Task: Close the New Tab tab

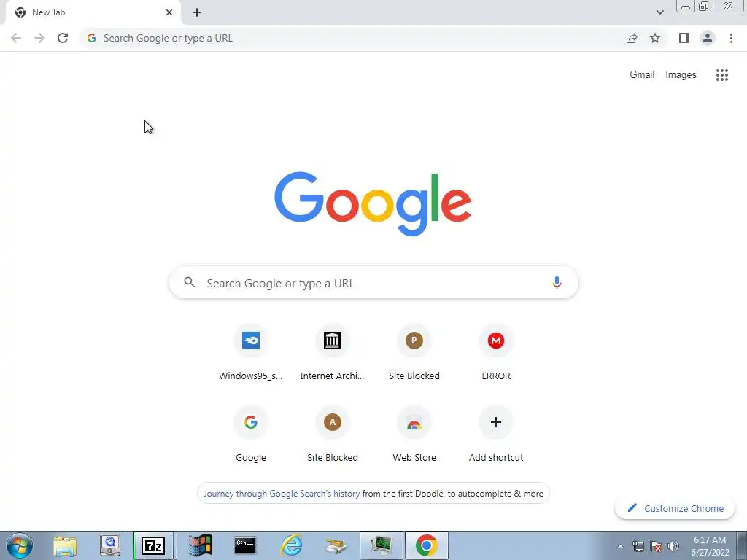Action: tap(169, 12)
